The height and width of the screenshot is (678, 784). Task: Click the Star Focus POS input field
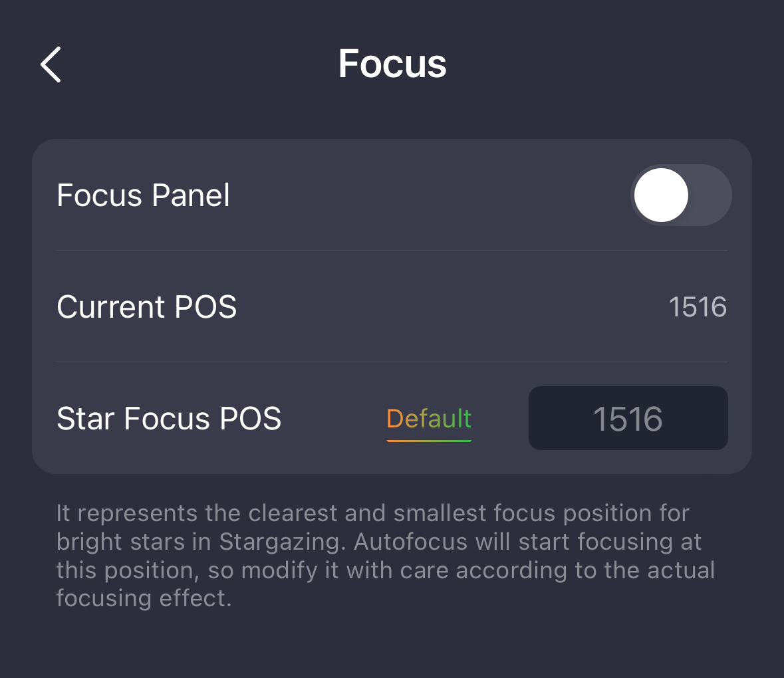pos(628,419)
